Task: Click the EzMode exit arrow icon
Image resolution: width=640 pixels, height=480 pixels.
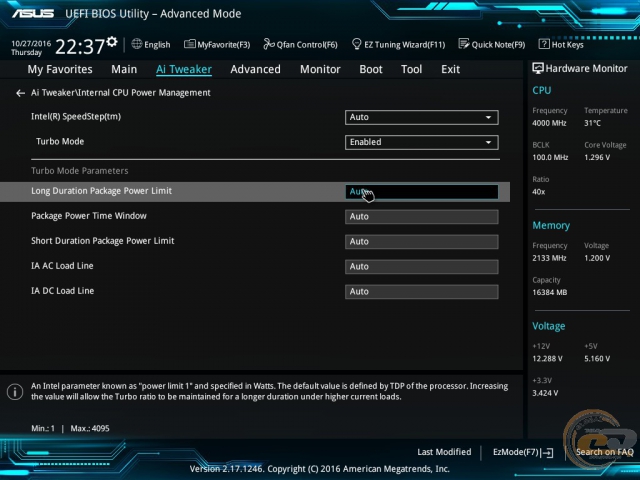Action: [547, 452]
